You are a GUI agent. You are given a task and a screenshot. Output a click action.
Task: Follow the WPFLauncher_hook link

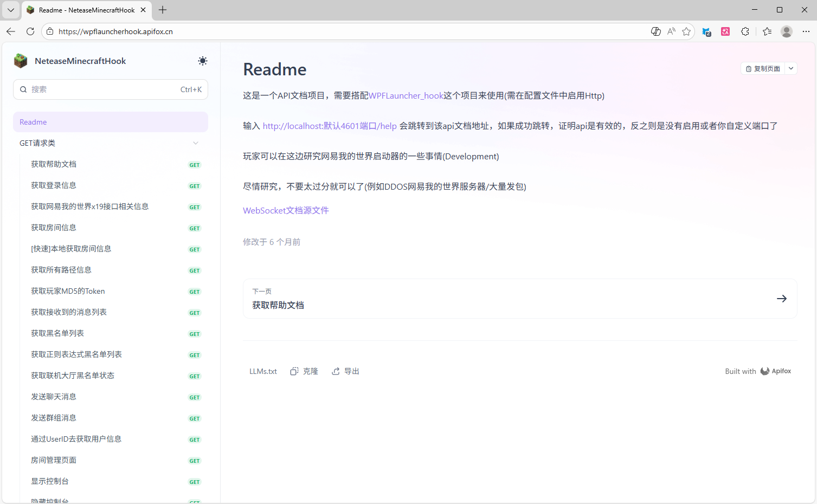pyautogui.click(x=406, y=96)
